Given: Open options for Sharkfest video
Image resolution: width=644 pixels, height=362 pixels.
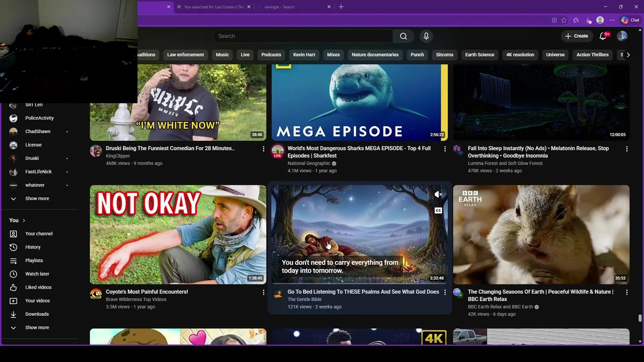Looking at the screenshot, I should (445, 149).
